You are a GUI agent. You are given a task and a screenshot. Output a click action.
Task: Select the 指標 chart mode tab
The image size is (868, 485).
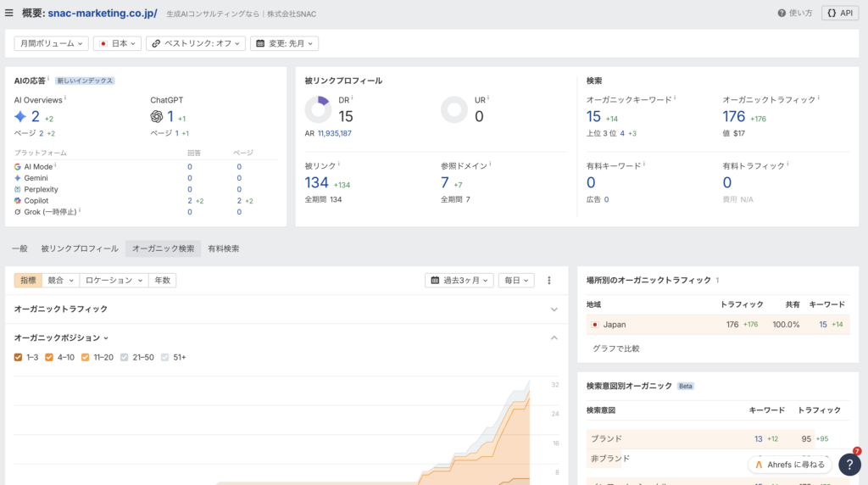pos(28,280)
